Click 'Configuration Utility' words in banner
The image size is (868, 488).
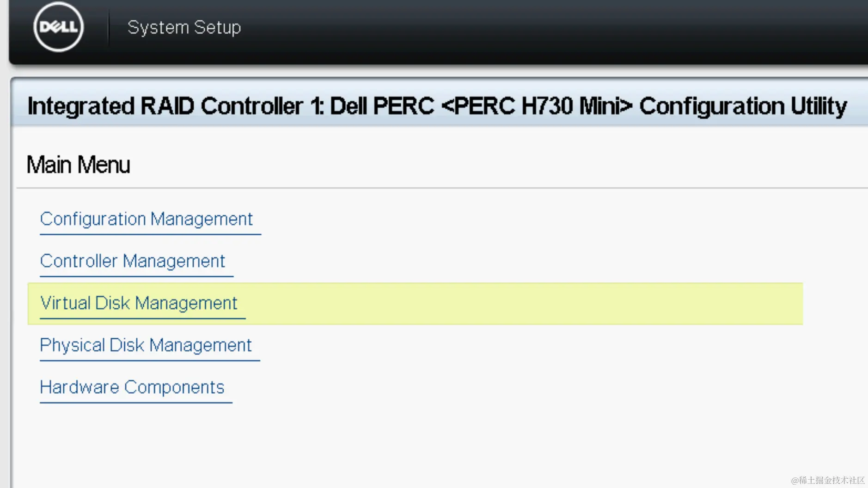point(743,106)
